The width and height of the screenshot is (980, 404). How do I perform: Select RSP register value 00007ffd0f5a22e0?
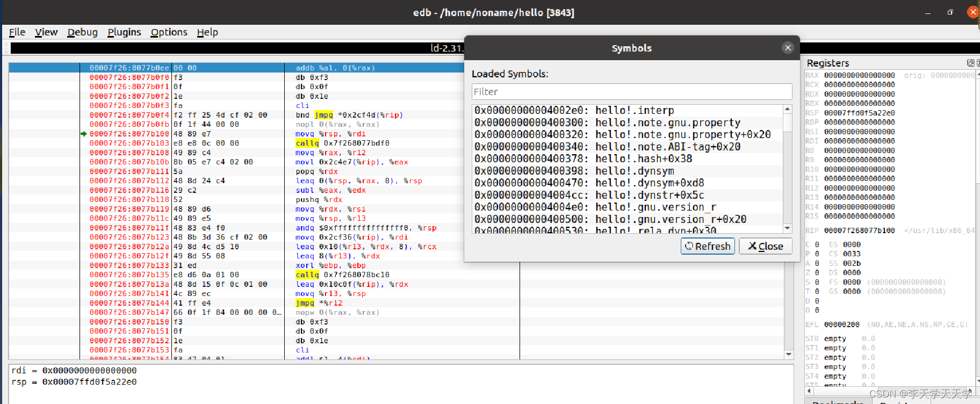[860, 113]
